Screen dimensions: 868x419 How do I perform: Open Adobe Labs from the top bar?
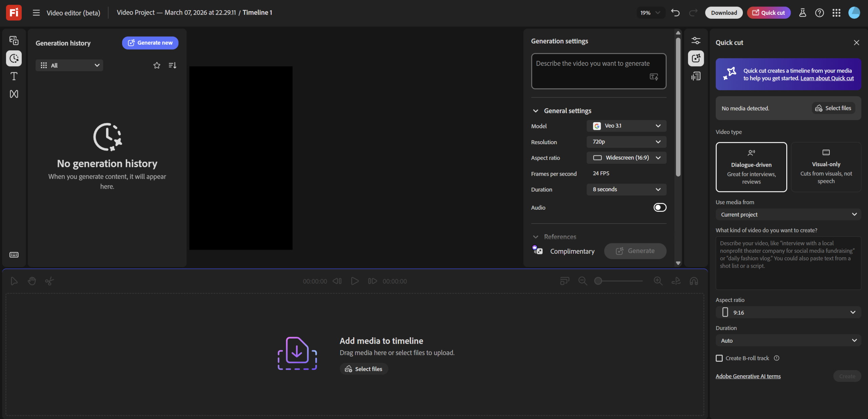click(803, 13)
